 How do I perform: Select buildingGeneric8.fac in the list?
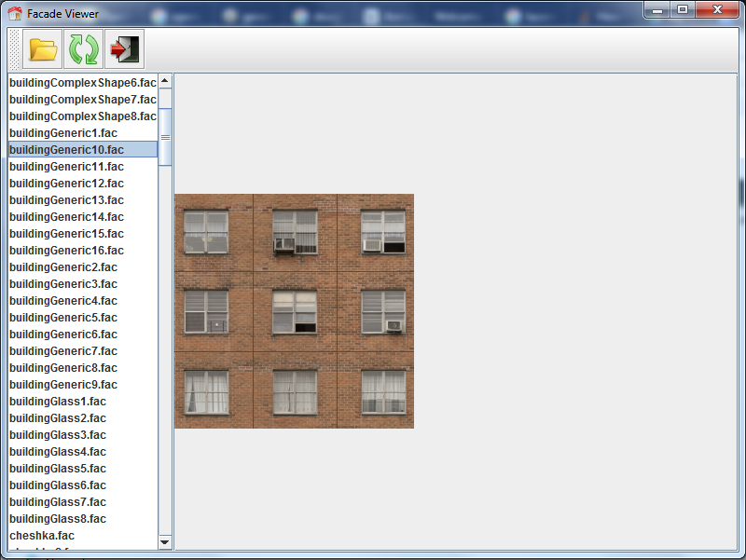click(83, 368)
